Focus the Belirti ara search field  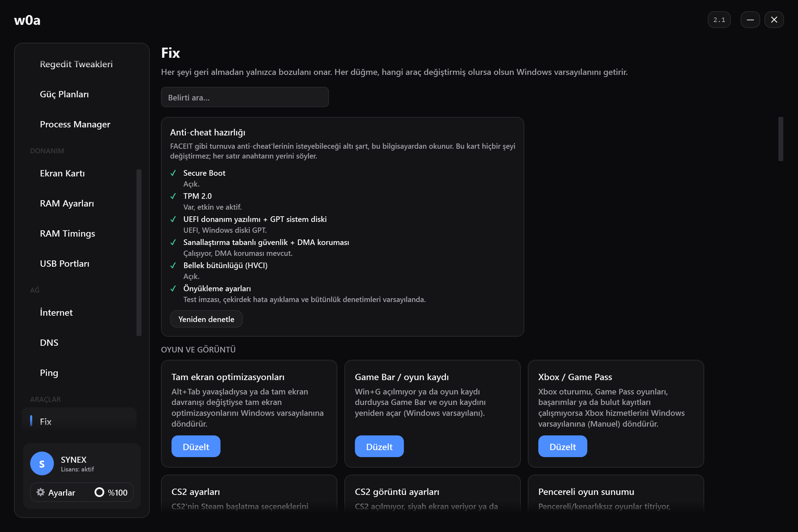tap(245, 97)
